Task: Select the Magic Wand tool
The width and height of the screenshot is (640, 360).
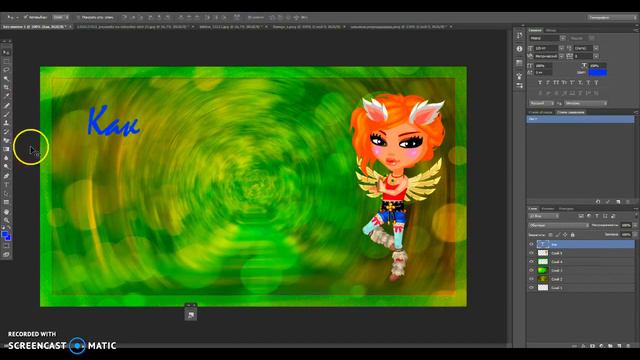Action: tap(6, 79)
